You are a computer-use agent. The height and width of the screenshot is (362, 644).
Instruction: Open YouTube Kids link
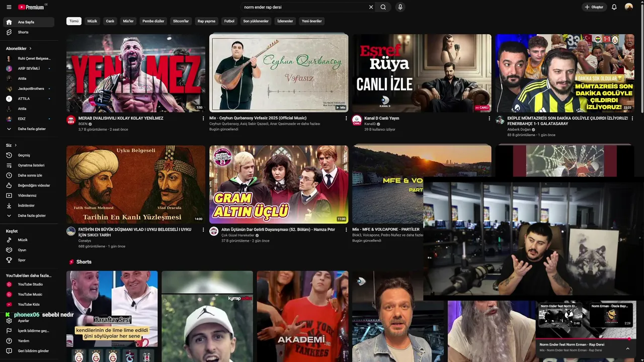(29, 305)
